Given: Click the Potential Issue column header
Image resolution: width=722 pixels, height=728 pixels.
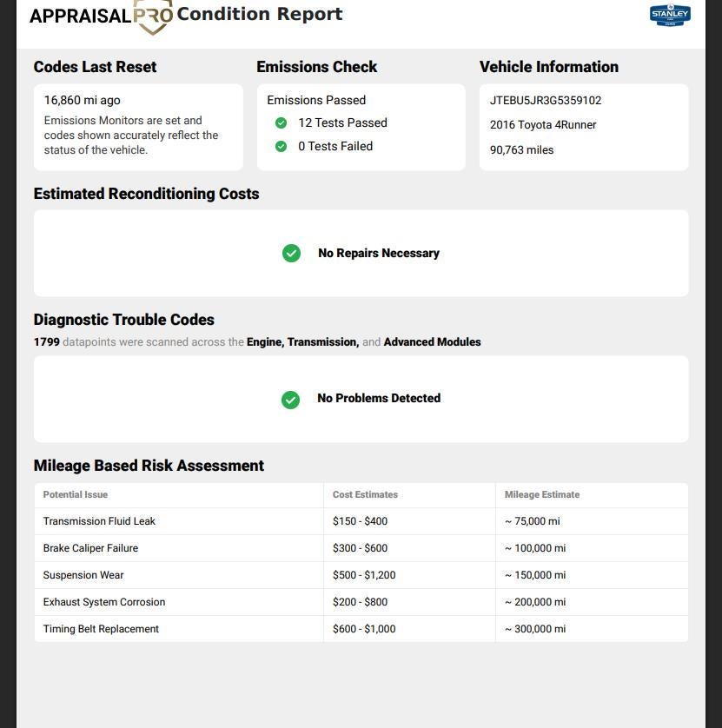Looking at the screenshot, I should pyautogui.click(x=76, y=494).
